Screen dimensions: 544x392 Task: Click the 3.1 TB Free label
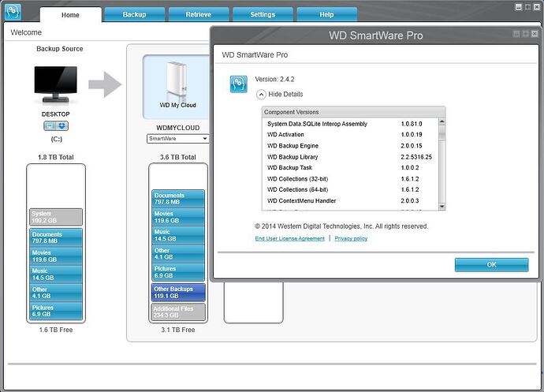[178, 330]
